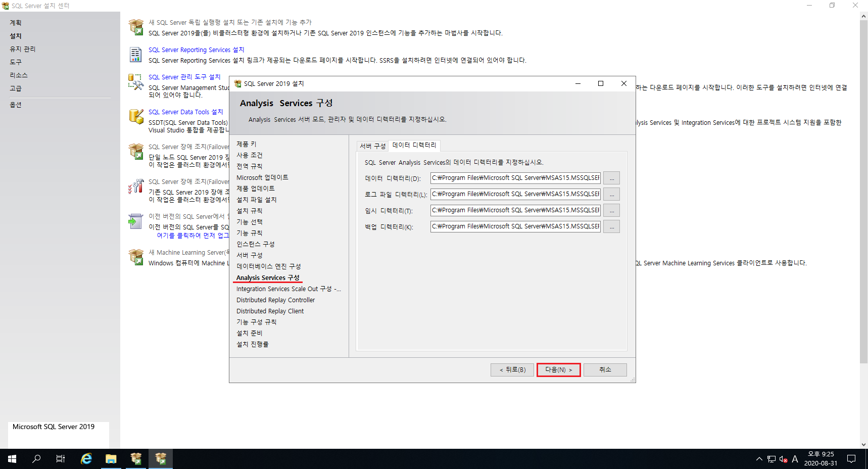Screen dimensions: 868x469
Task: Open the 리소스 section in sidebar
Action: [x=19, y=75]
